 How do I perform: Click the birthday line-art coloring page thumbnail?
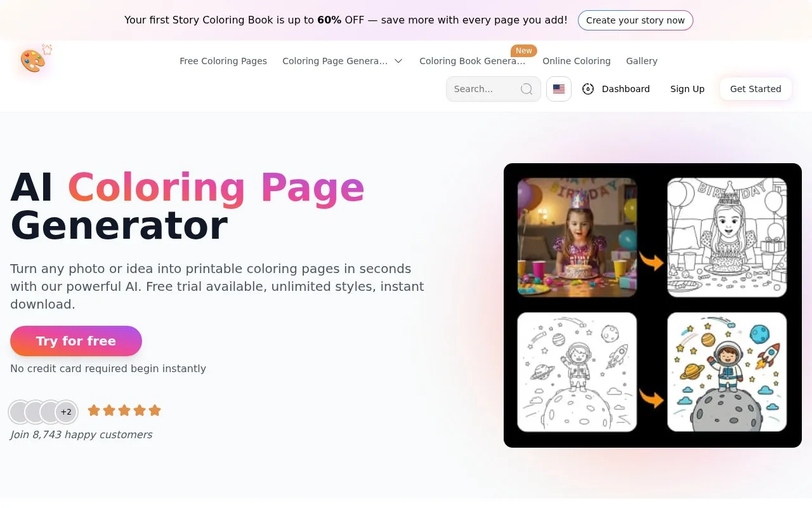(727, 237)
